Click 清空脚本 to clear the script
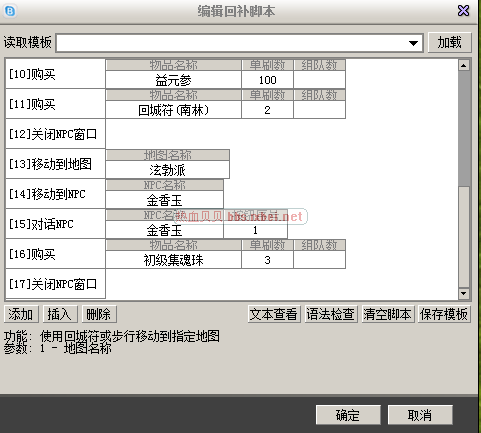The image size is (481, 433). pyautogui.click(x=388, y=314)
